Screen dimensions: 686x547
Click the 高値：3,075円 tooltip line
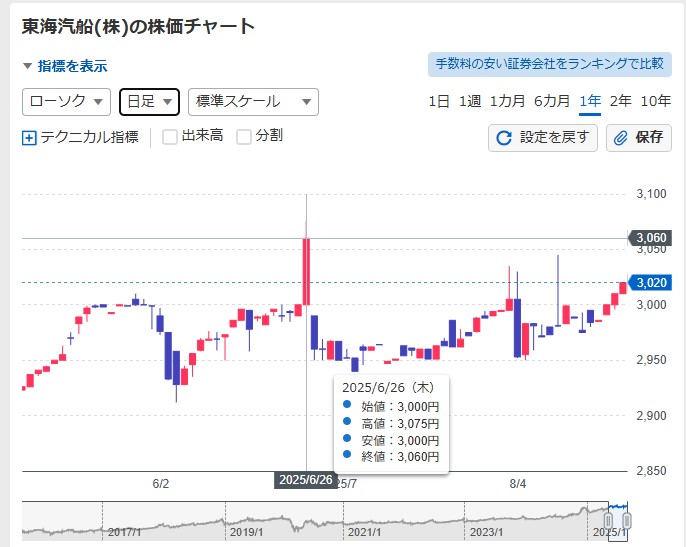[x=391, y=423]
